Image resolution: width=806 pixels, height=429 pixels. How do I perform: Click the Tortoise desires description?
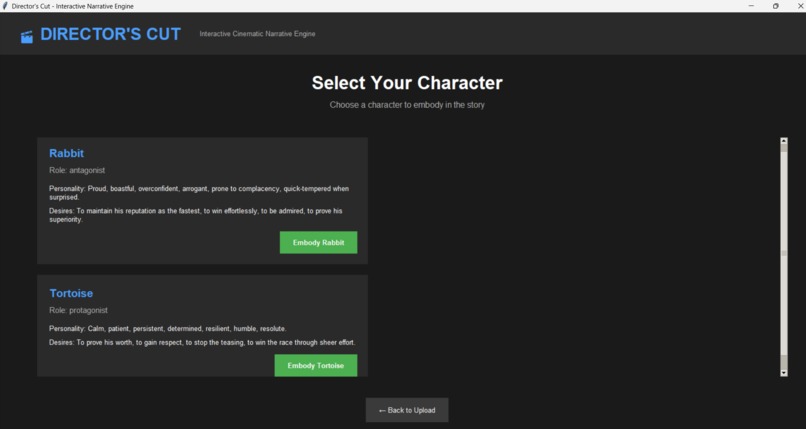point(202,342)
